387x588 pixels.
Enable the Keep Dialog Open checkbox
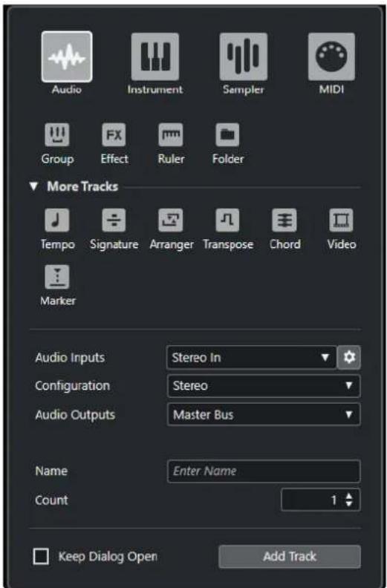tap(41, 557)
